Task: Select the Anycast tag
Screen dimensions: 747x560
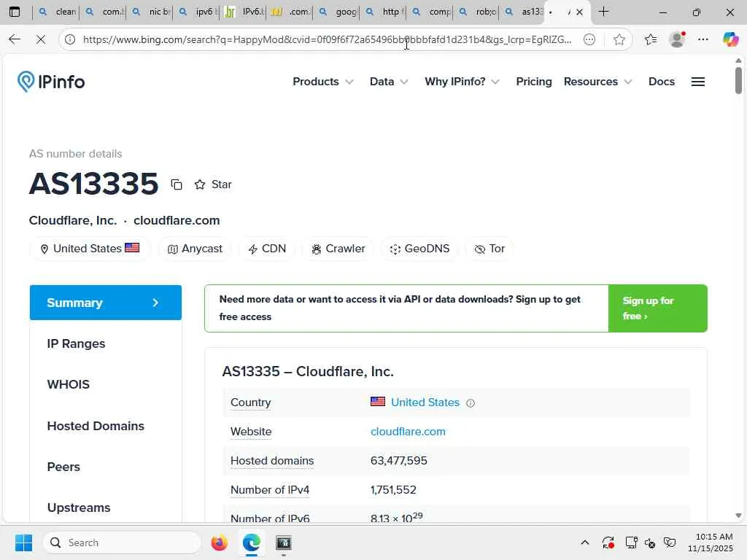Action: 195,249
